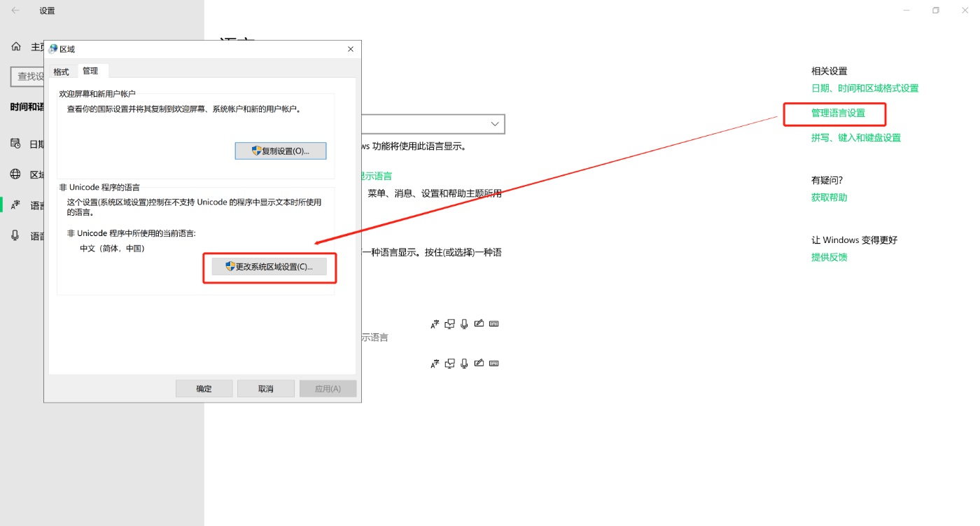Image resolution: width=980 pixels, height=526 pixels.
Task: Click handwriting icon in top language entry
Action: (x=479, y=324)
